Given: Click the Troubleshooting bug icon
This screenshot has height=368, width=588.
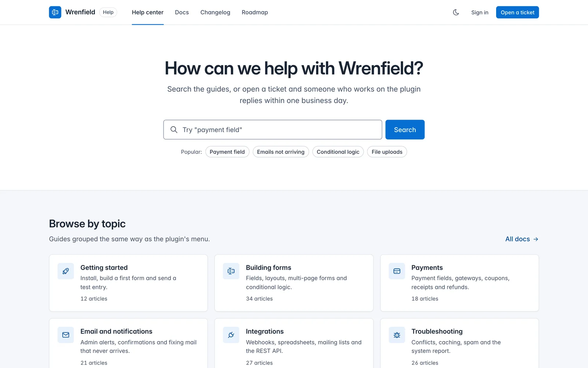Looking at the screenshot, I should [x=397, y=335].
